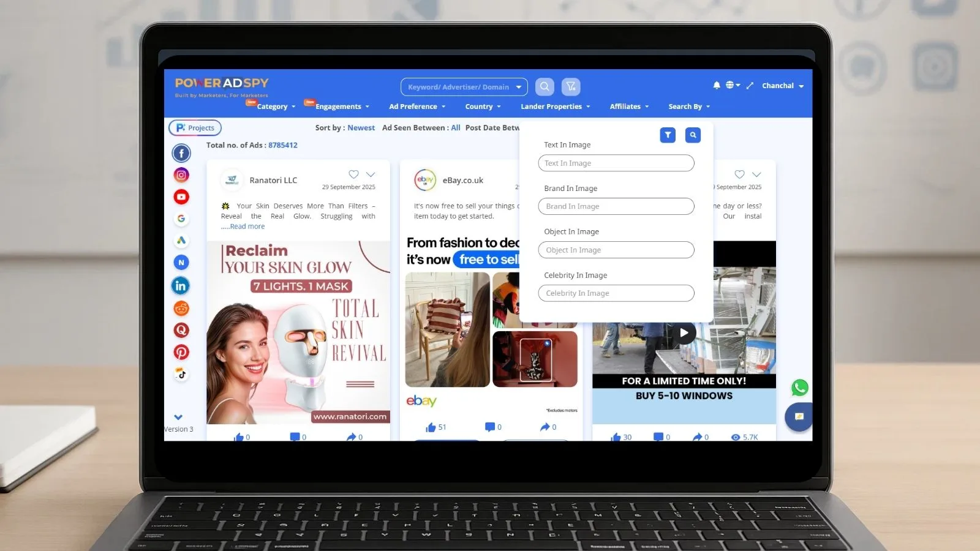Viewport: 980px width, 551px height.
Task: Click blue search icon in image filter popup
Action: coord(693,135)
